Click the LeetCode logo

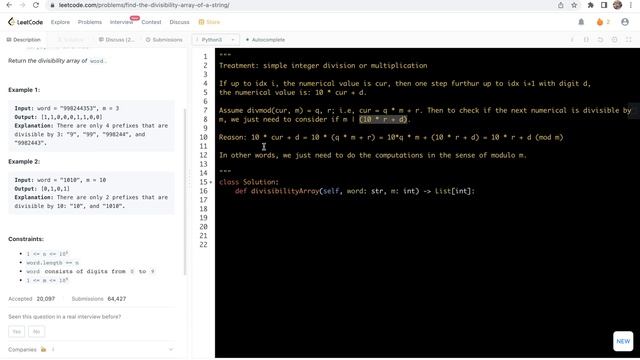[25, 22]
